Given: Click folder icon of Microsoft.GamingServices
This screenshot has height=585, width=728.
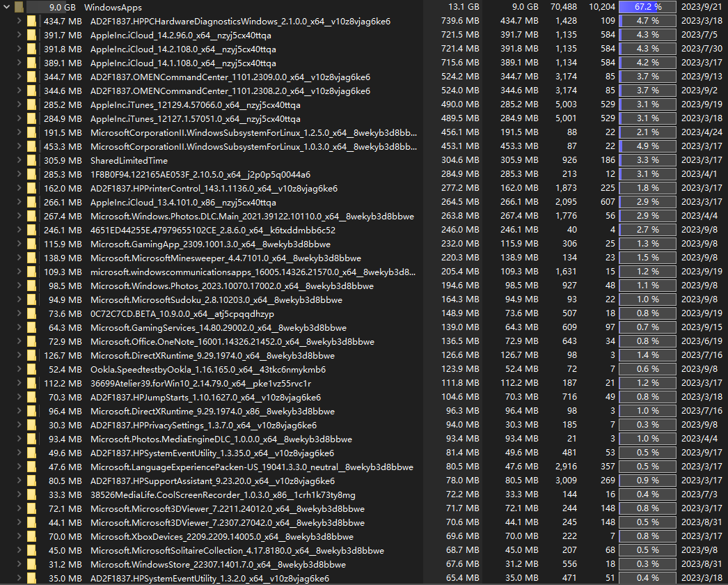Looking at the screenshot, I should [x=31, y=327].
